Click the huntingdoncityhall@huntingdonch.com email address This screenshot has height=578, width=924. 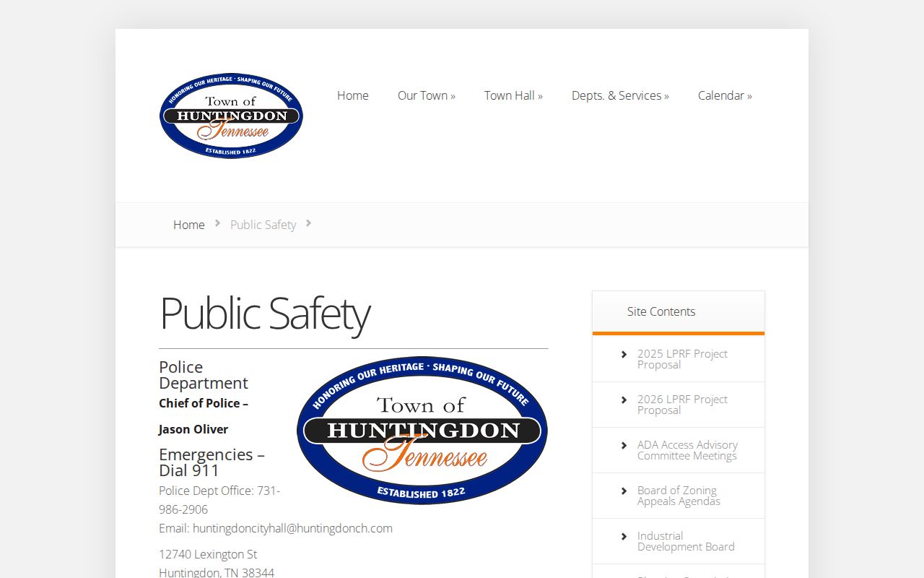click(x=292, y=528)
